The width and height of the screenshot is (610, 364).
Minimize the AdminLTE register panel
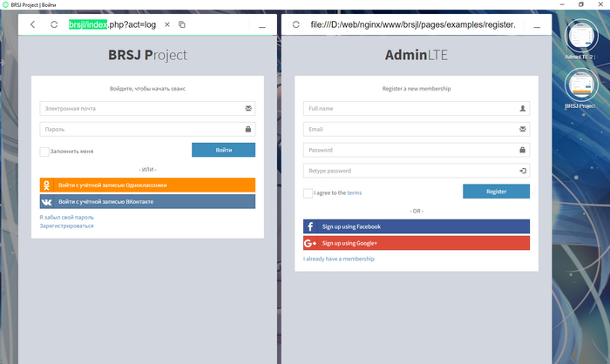537,27
